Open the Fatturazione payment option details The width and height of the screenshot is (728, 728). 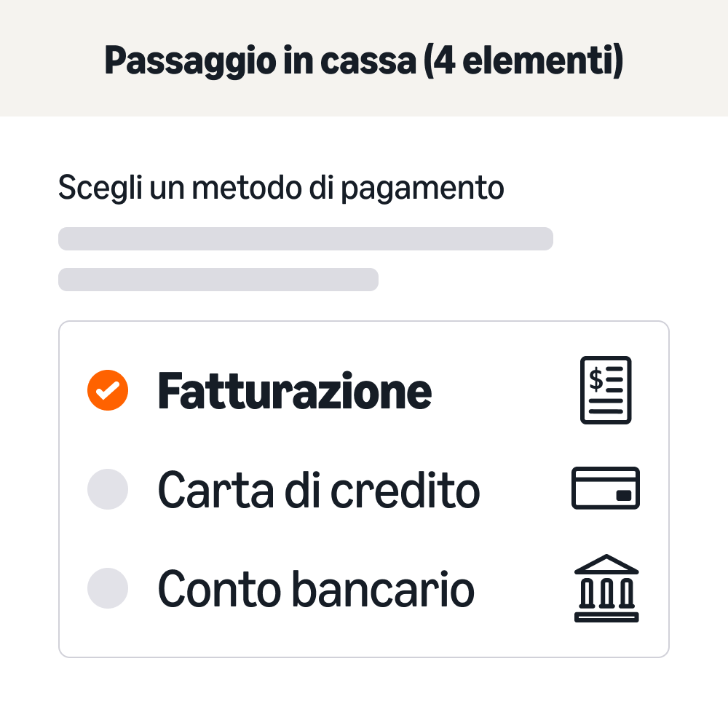click(x=295, y=390)
